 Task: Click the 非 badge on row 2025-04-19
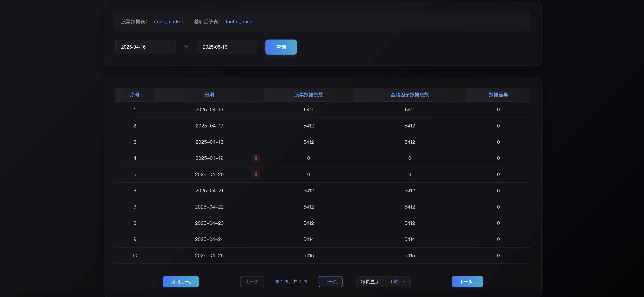pyautogui.click(x=256, y=158)
